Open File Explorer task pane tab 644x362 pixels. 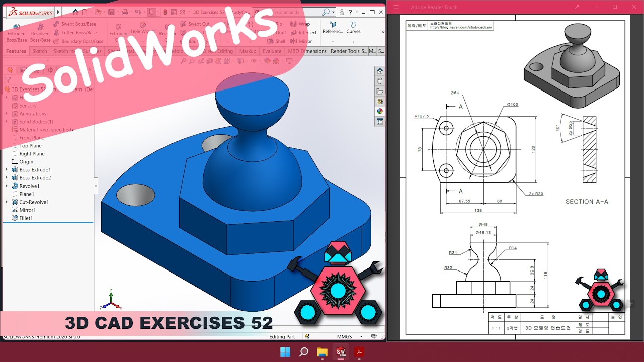point(380,91)
